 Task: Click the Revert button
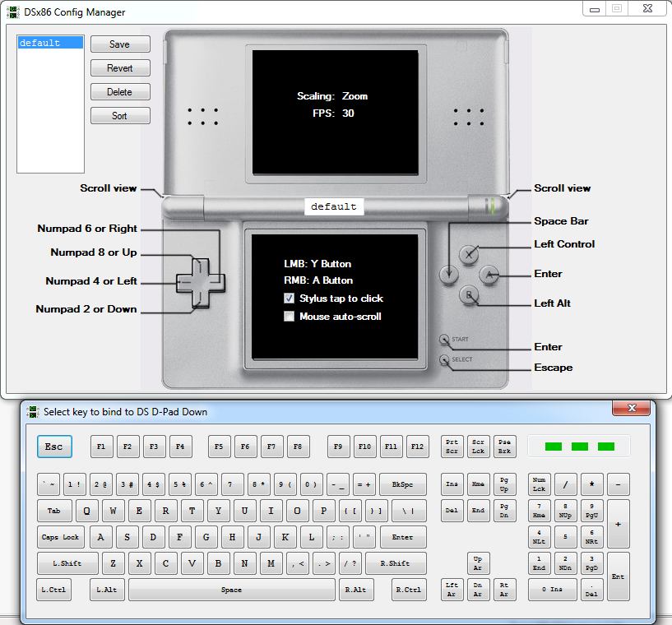(x=120, y=68)
